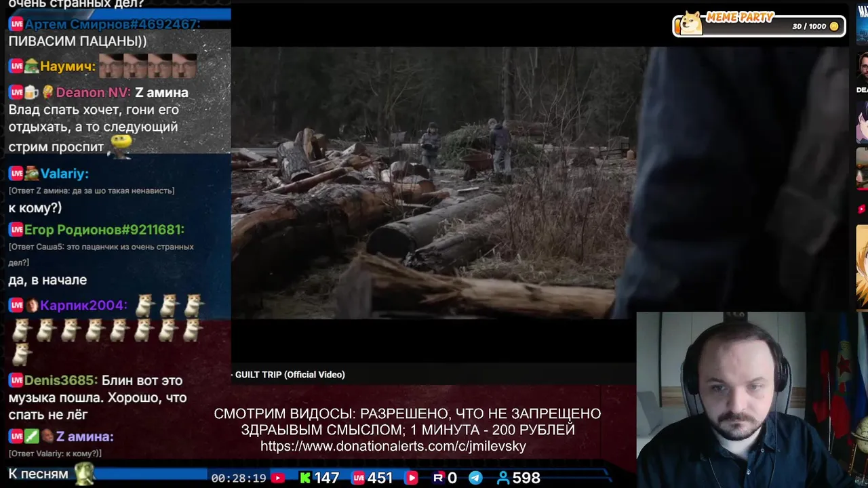868x488 pixels.
Task: Click LIVE badge next to Наумич
Action: (16, 66)
